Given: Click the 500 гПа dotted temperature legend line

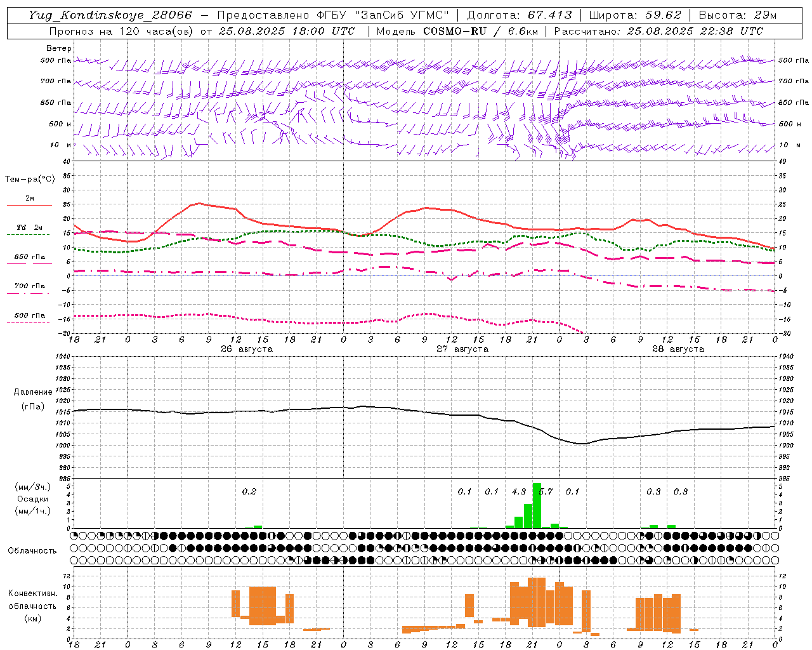Looking at the screenshot, I should coord(29,322).
